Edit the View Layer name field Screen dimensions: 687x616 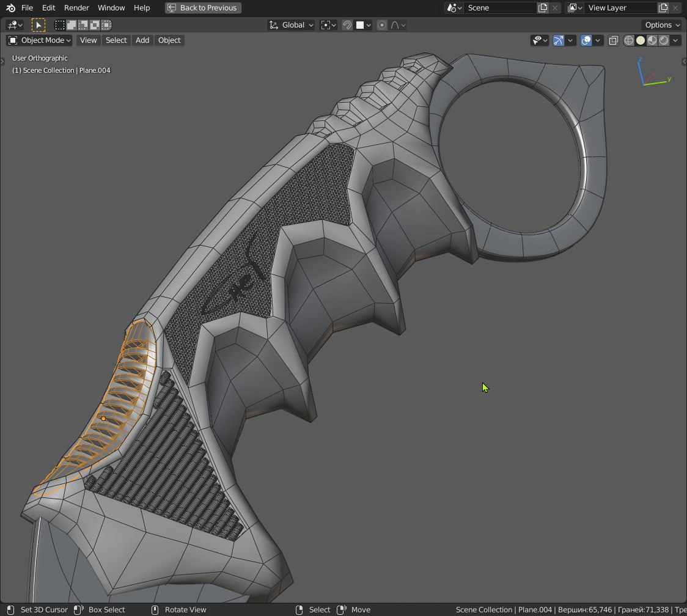[621, 8]
